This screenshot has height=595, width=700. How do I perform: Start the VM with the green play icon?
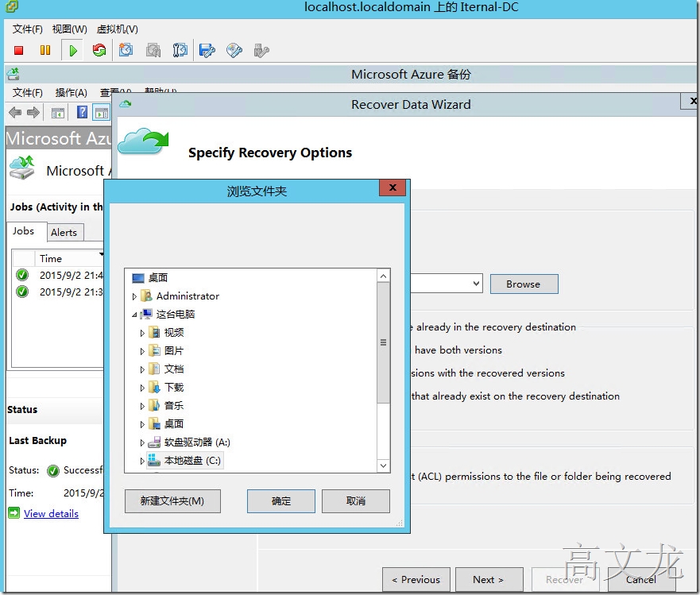click(73, 50)
